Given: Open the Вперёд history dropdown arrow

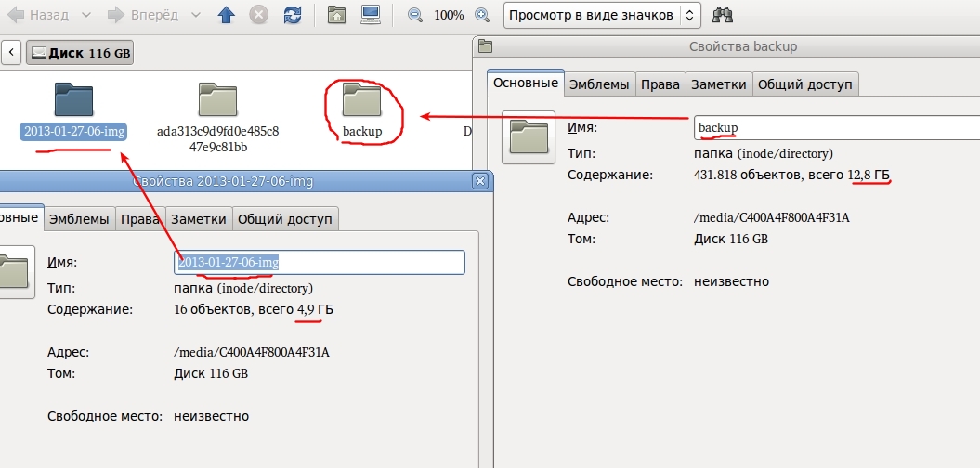Looking at the screenshot, I should coord(196,15).
